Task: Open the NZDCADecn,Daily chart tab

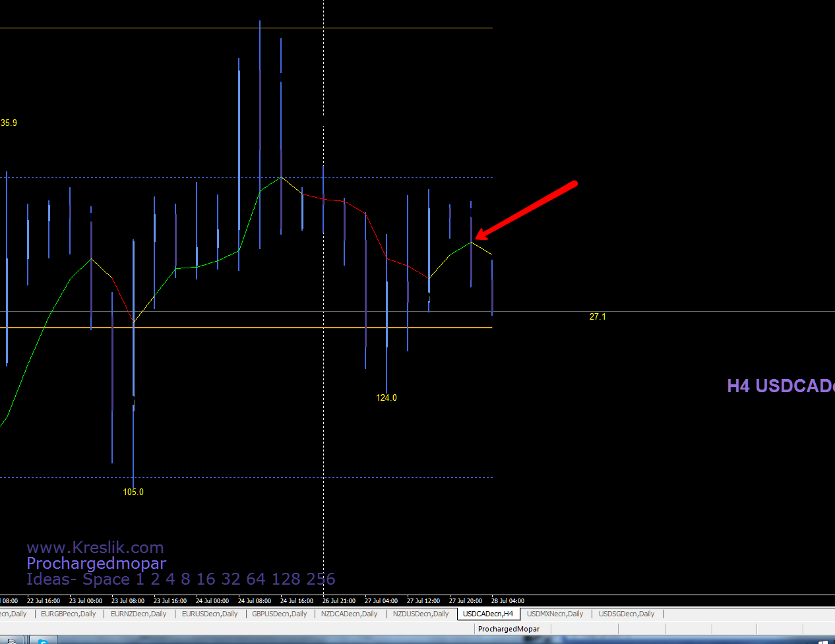Action: [349, 614]
